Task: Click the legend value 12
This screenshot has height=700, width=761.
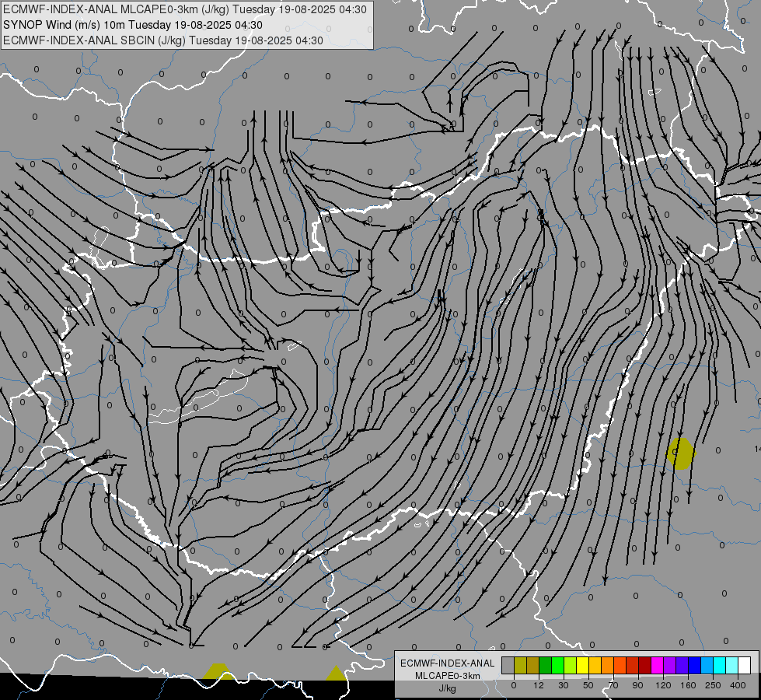Action: (x=539, y=685)
